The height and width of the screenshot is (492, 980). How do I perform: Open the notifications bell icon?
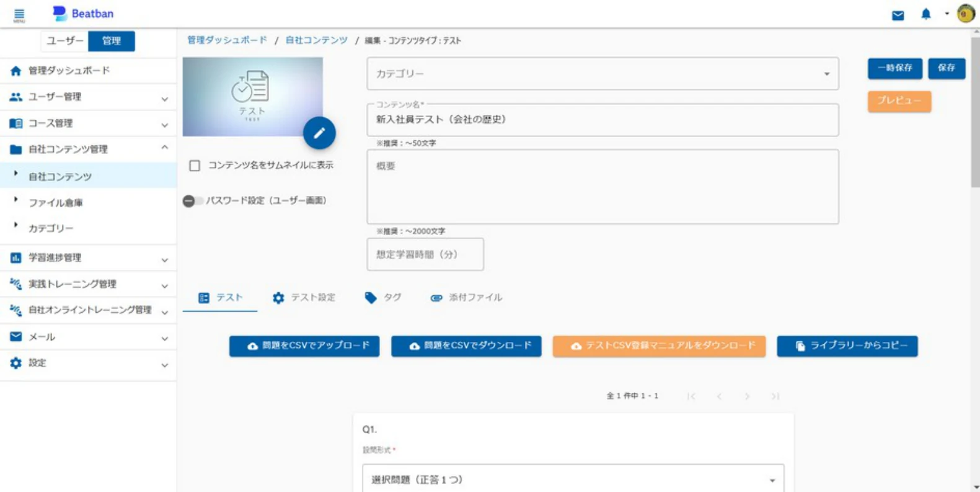pyautogui.click(x=926, y=14)
